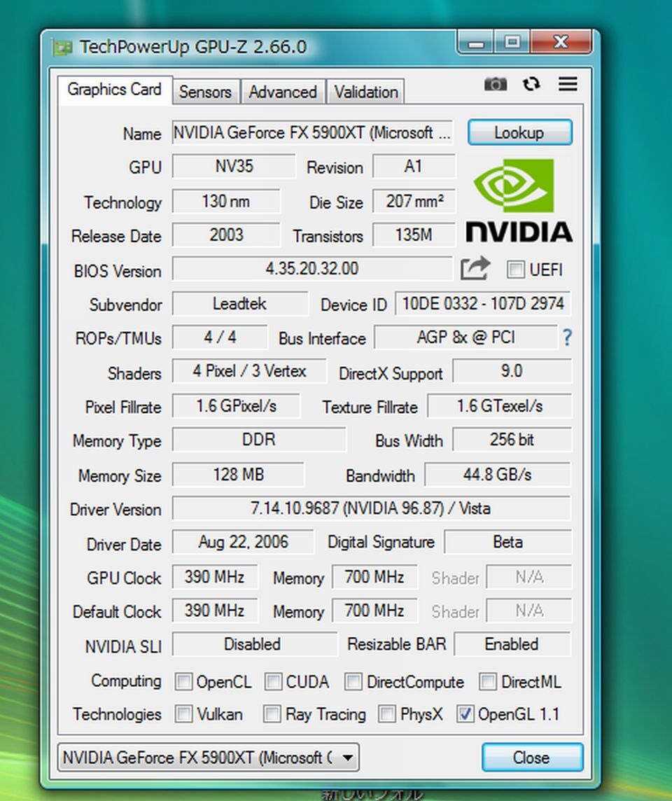
Task: Open the Advanced tab
Action: click(283, 92)
